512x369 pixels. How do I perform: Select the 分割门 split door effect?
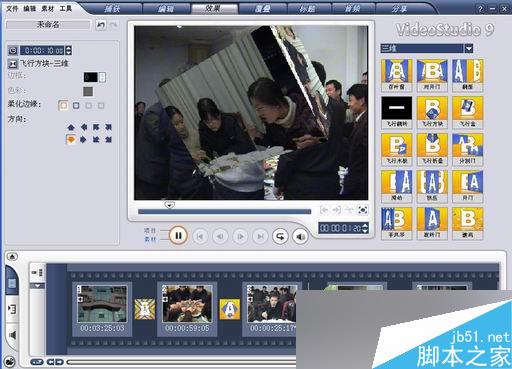pyautogui.click(x=467, y=149)
